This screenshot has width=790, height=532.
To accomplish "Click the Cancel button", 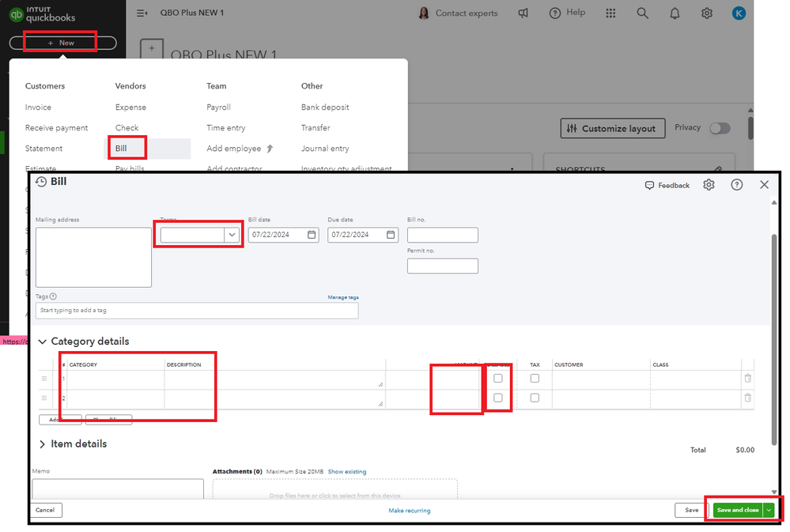I will click(x=45, y=510).
